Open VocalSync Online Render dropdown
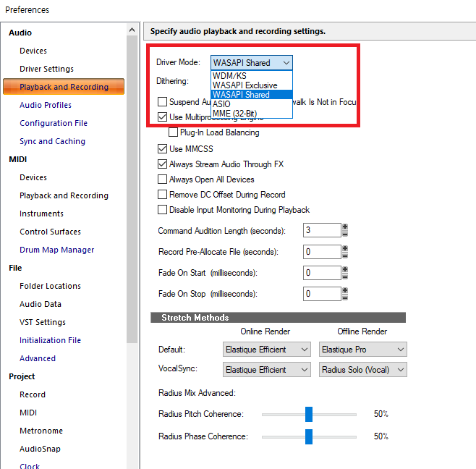The image size is (476, 469). click(267, 369)
